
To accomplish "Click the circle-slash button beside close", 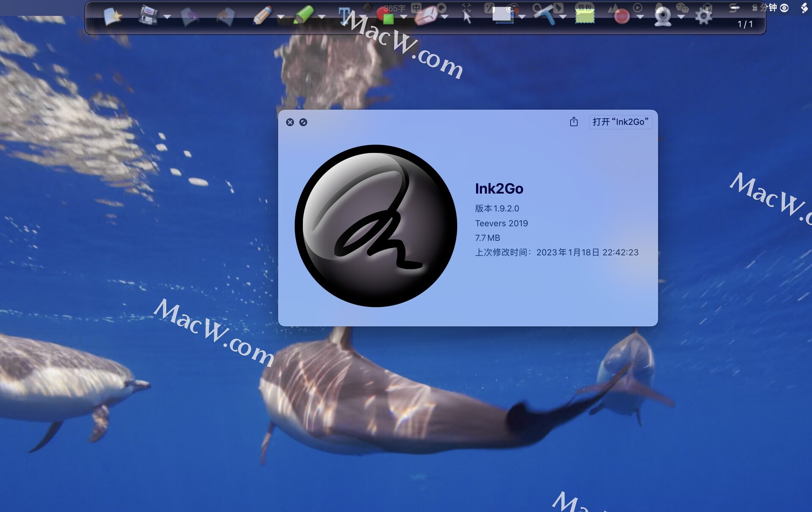I will point(303,122).
